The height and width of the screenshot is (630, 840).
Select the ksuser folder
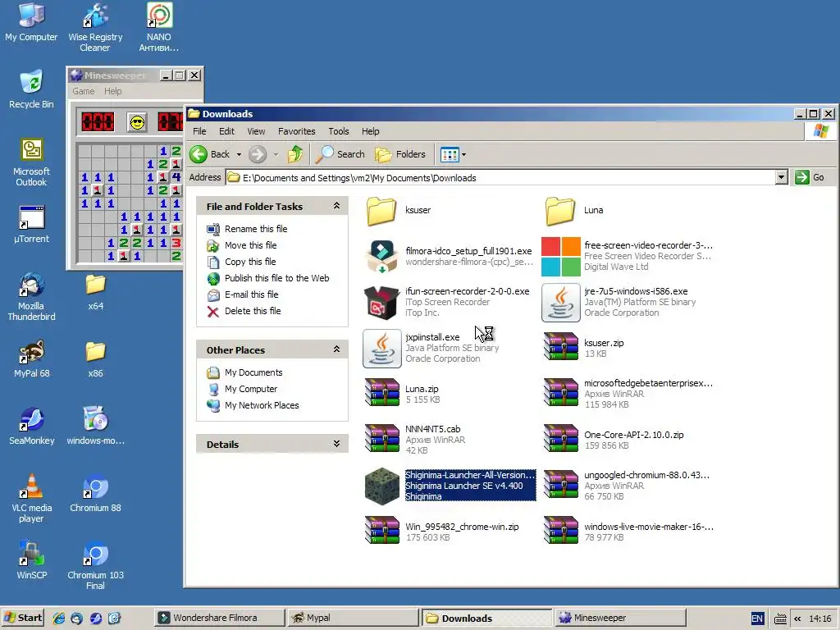399,211
